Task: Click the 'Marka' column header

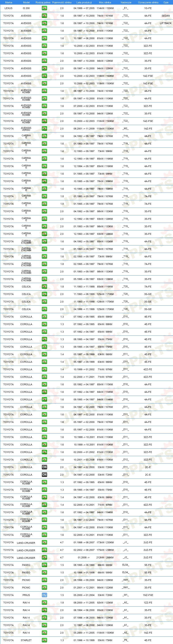Action: coord(8,2)
